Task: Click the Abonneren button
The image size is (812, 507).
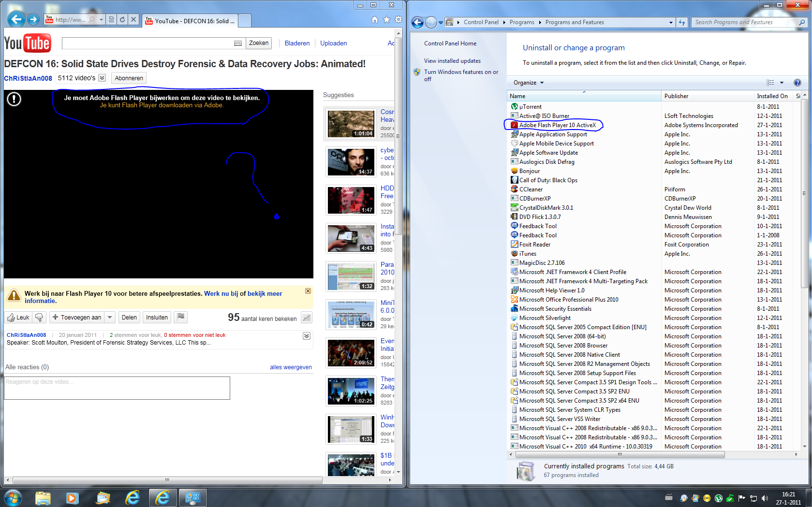Action: pyautogui.click(x=129, y=78)
